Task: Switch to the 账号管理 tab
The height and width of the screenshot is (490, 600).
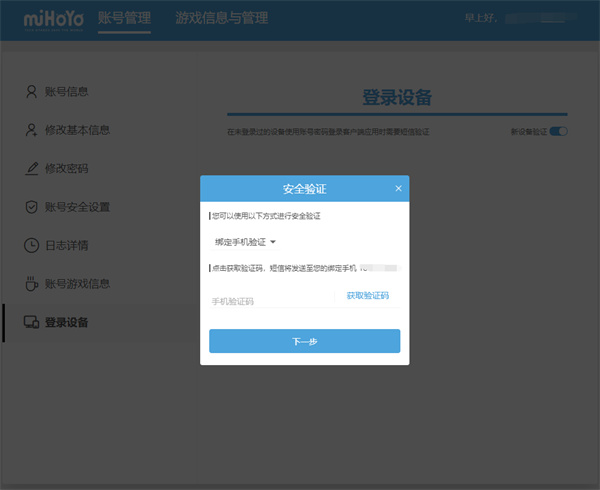Action: click(125, 19)
